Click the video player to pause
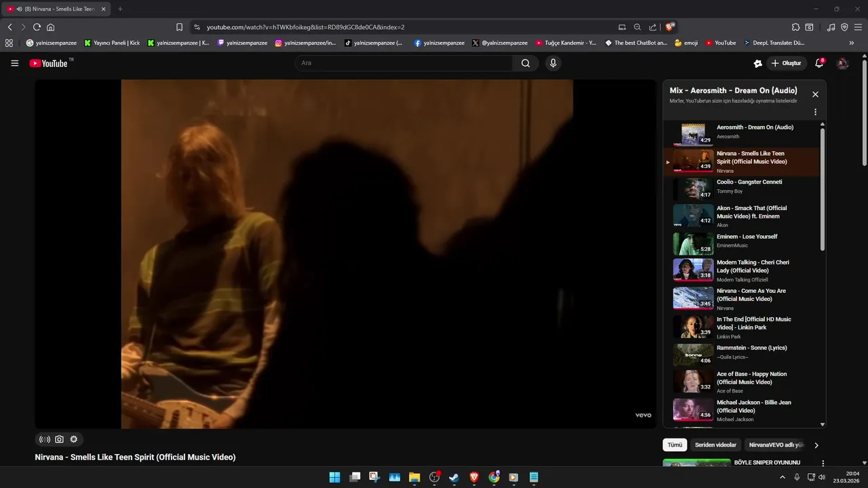The image size is (868, 488). click(346, 253)
